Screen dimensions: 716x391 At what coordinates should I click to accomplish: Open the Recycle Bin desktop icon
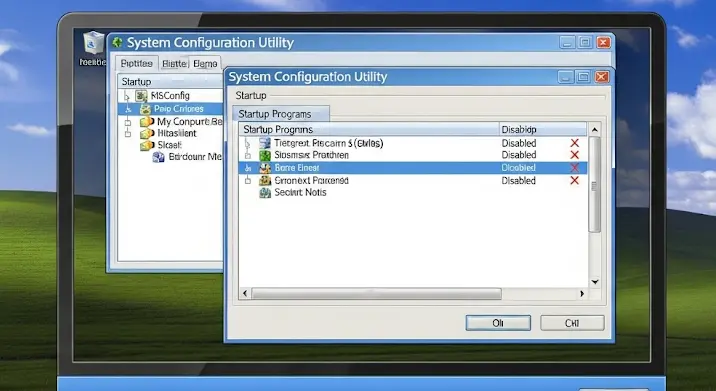tap(94, 43)
